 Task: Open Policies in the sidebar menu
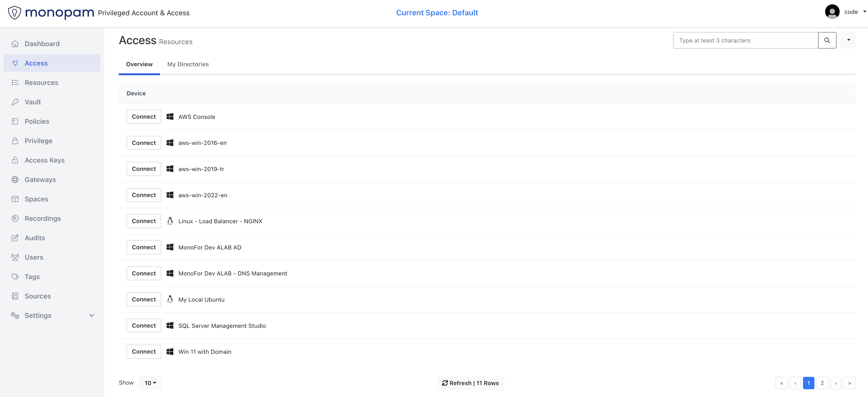pyautogui.click(x=37, y=121)
